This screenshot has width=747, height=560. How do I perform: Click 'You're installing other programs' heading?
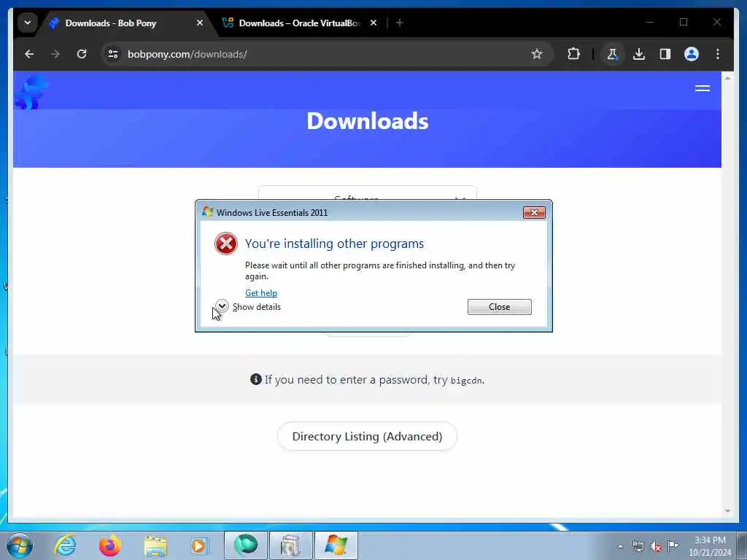click(x=334, y=244)
